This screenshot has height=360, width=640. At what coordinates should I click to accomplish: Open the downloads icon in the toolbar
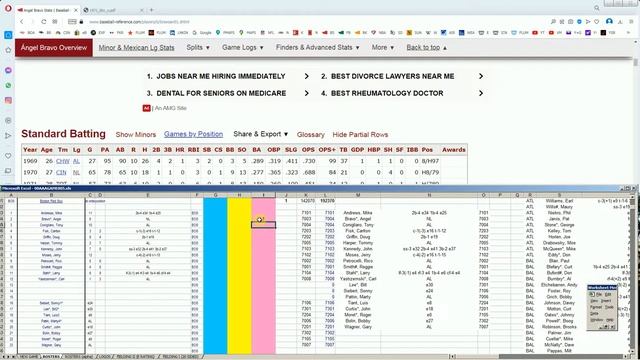620,22
